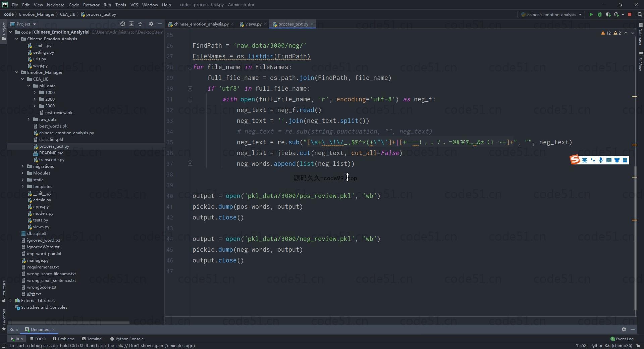Open the Terminal tool window
Image resolution: width=644 pixels, height=349 pixels.
(92, 339)
